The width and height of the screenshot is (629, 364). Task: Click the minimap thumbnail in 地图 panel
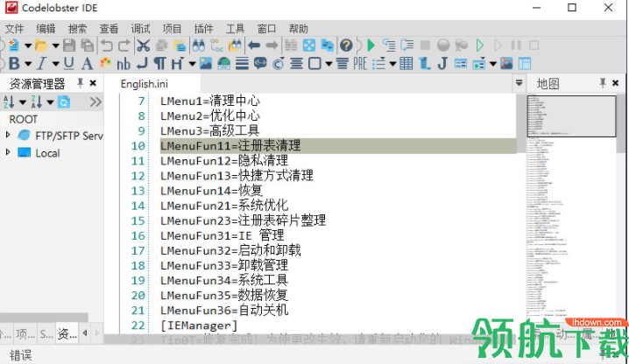571,116
